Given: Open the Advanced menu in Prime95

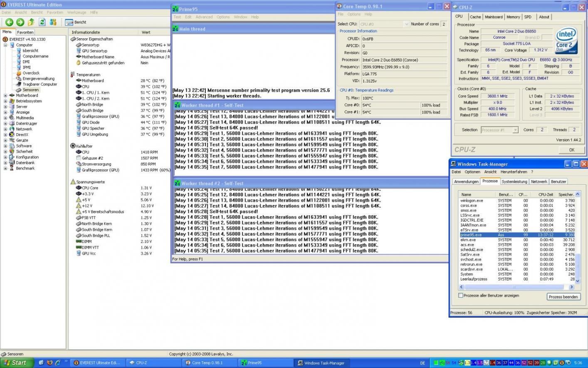Looking at the screenshot, I should pyautogui.click(x=204, y=17).
